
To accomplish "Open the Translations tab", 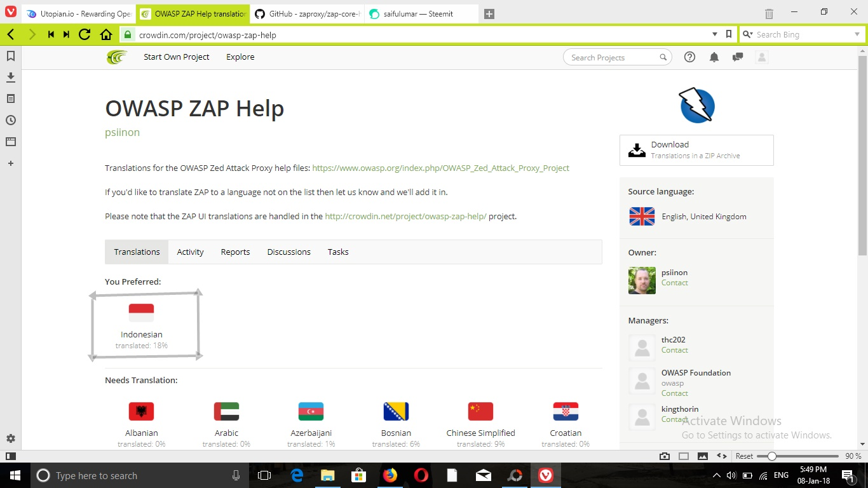I will [137, 252].
